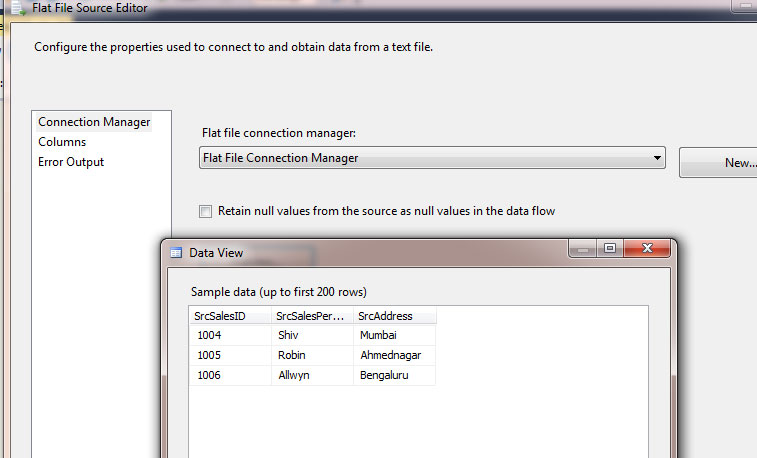The image size is (757, 458).
Task: Enable Retain null values checkbox
Action: 205,211
